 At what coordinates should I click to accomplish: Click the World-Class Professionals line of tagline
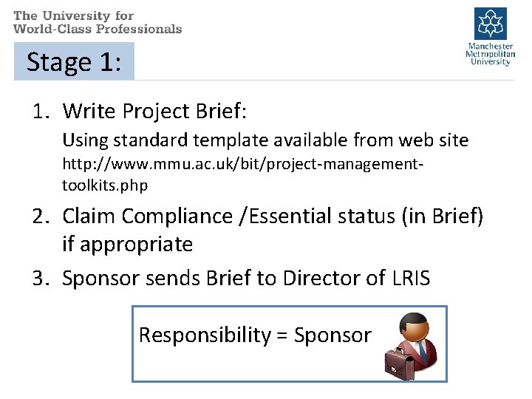coord(98,29)
